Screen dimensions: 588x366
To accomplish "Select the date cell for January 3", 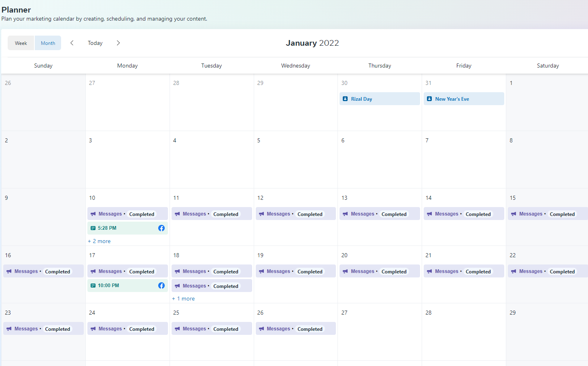I will [x=127, y=160].
